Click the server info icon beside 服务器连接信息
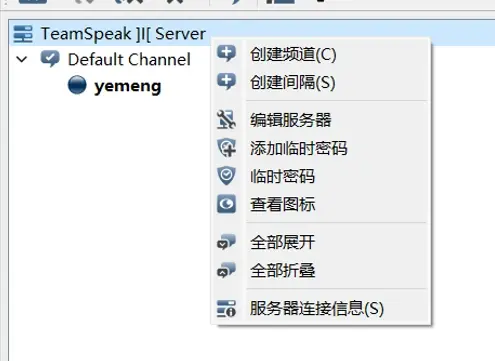The width and height of the screenshot is (495, 361). (x=226, y=308)
